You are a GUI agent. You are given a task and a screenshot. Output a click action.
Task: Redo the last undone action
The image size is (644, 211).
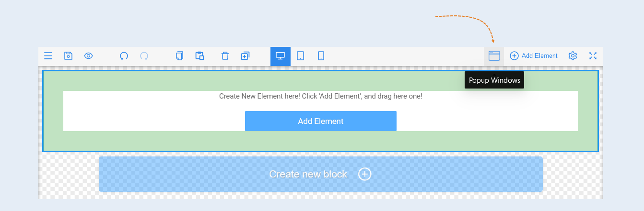(144, 56)
